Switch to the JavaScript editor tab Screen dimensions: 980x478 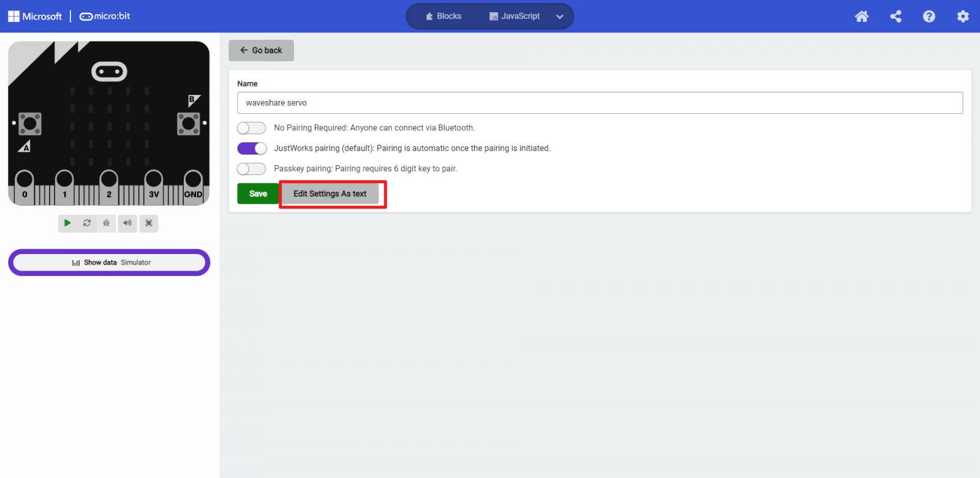[514, 17]
